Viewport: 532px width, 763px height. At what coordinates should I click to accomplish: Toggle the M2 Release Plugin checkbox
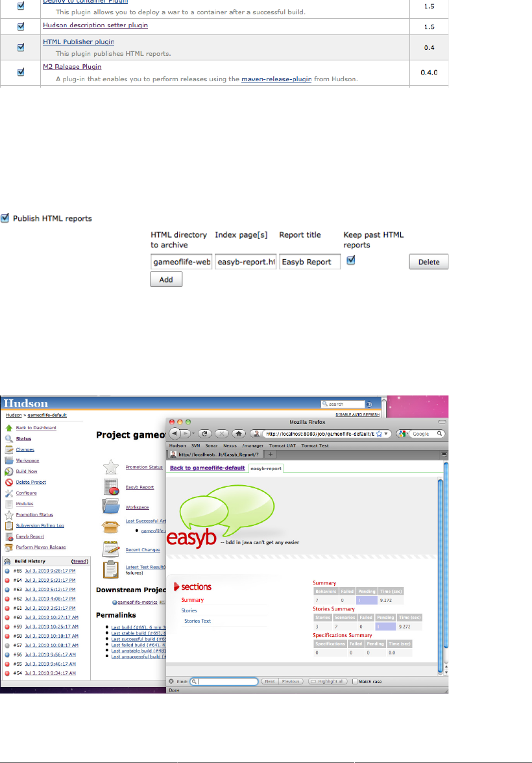point(20,72)
